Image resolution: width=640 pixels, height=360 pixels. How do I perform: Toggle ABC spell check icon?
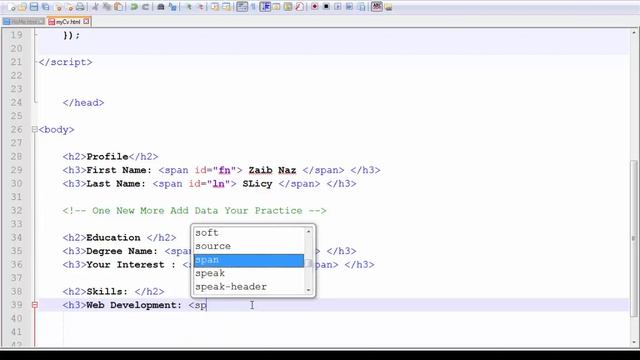click(x=377, y=7)
